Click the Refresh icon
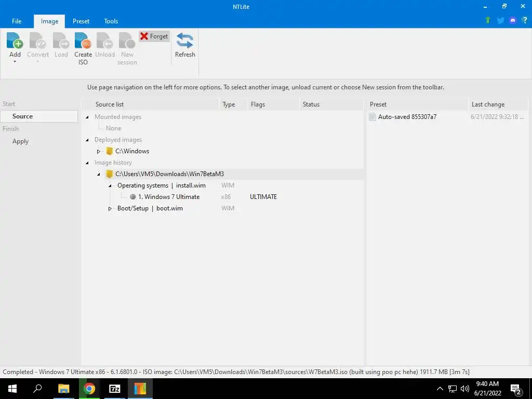 (185, 41)
